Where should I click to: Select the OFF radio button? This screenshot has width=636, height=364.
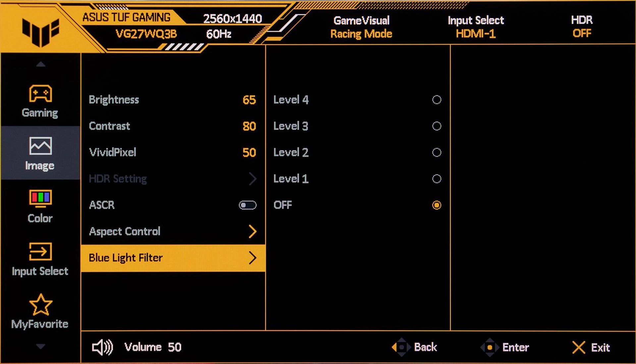click(437, 205)
